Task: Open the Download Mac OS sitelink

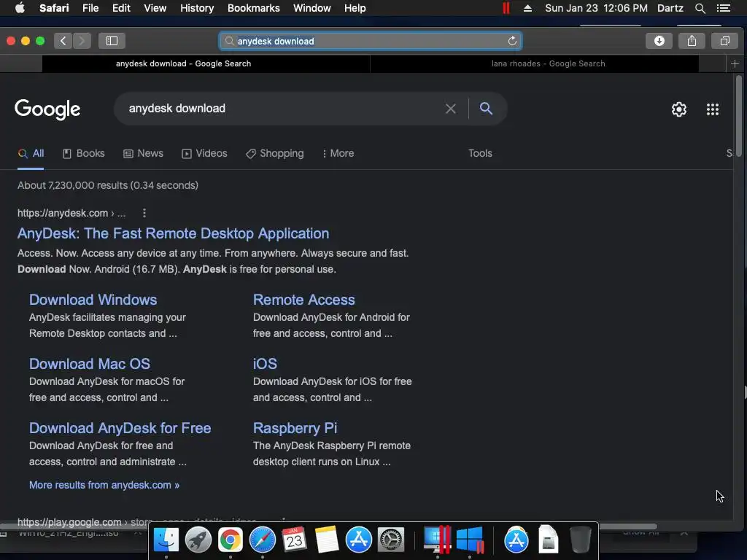Action: [90, 364]
